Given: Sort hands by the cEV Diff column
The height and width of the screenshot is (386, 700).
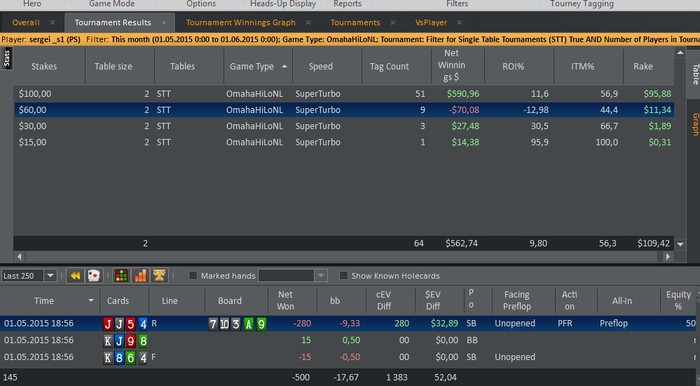Looking at the screenshot, I should (384, 300).
